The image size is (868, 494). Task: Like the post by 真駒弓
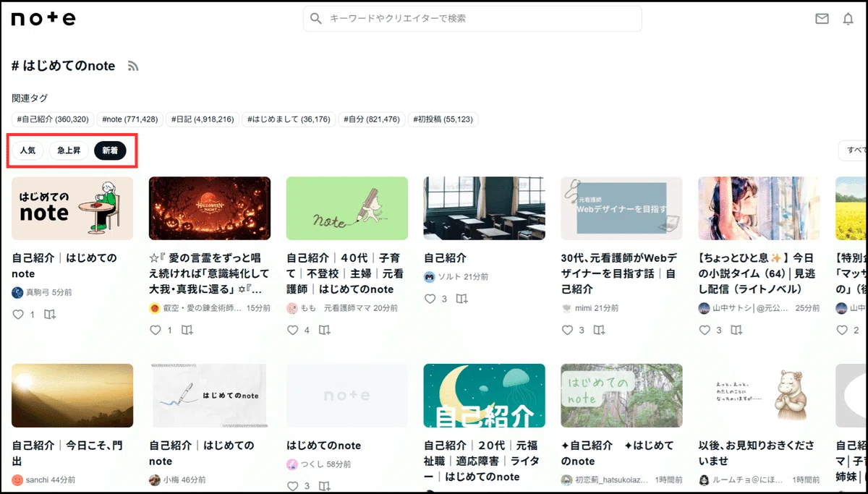tap(18, 315)
